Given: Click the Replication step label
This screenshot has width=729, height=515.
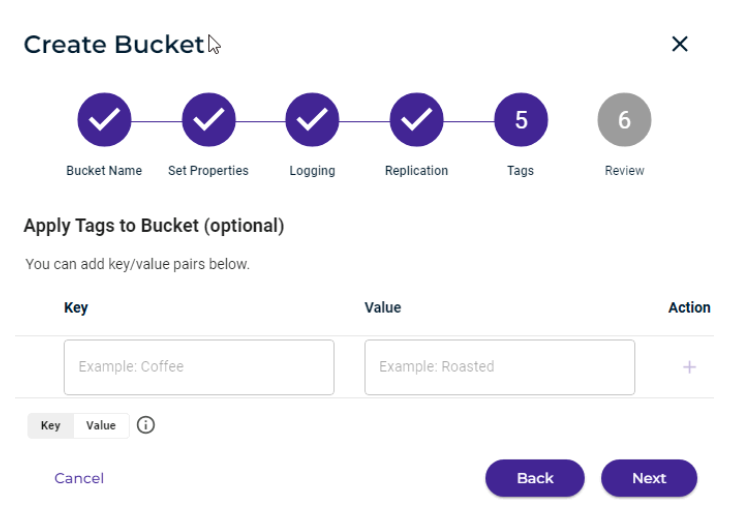Looking at the screenshot, I should tap(416, 171).
